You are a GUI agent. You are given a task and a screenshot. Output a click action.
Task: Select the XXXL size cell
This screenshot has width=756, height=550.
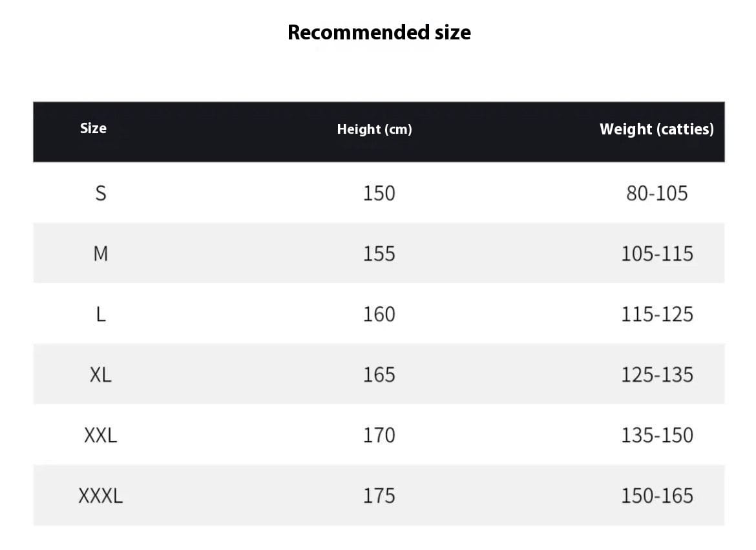pyautogui.click(x=101, y=496)
